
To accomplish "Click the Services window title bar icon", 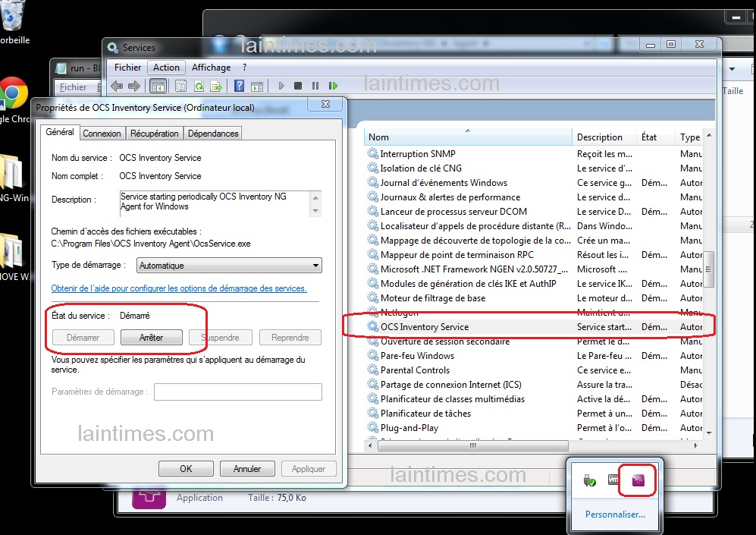I will pos(112,47).
